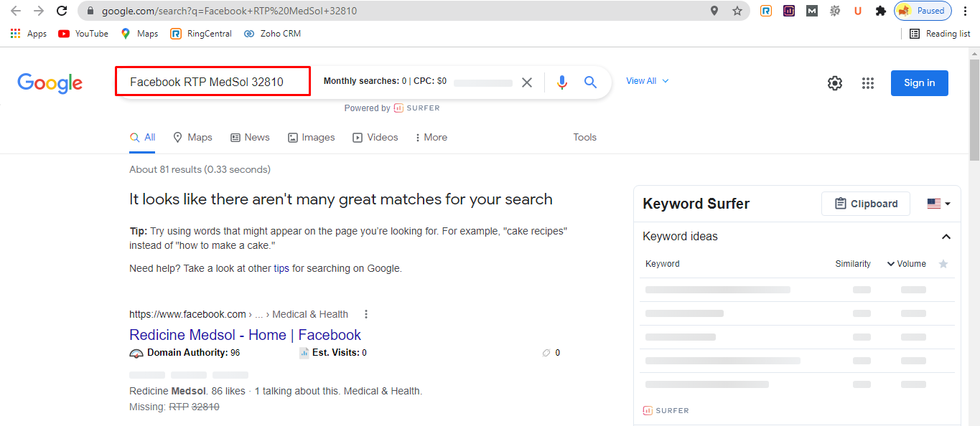Click the address bar URL
This screenshot has width=980, height=426.
point(229,11)
